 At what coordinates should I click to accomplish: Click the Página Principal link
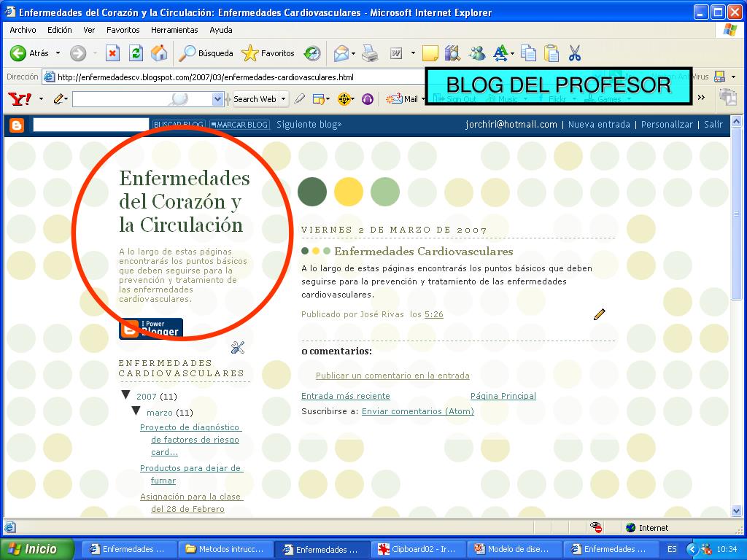(503, 396)
